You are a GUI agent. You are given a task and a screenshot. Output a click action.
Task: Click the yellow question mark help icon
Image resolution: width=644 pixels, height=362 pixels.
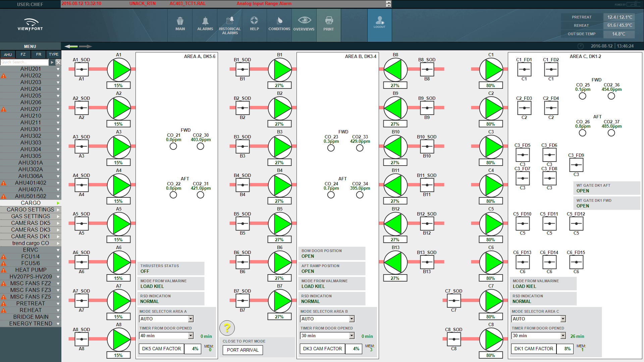pyautogui.click(x=227, y=328)
